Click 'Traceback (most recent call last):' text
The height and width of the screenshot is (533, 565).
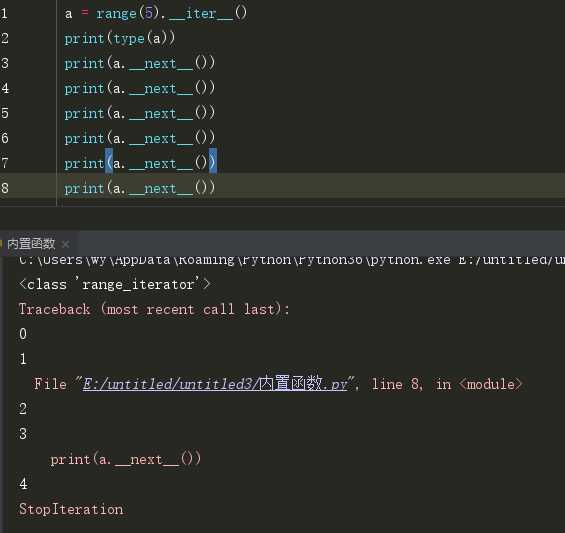(154, 309)
